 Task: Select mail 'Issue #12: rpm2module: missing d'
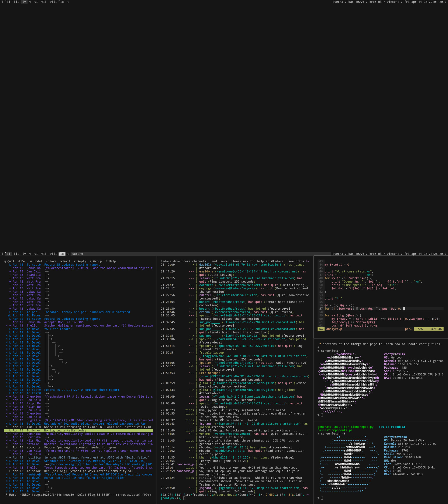[78, 434]
